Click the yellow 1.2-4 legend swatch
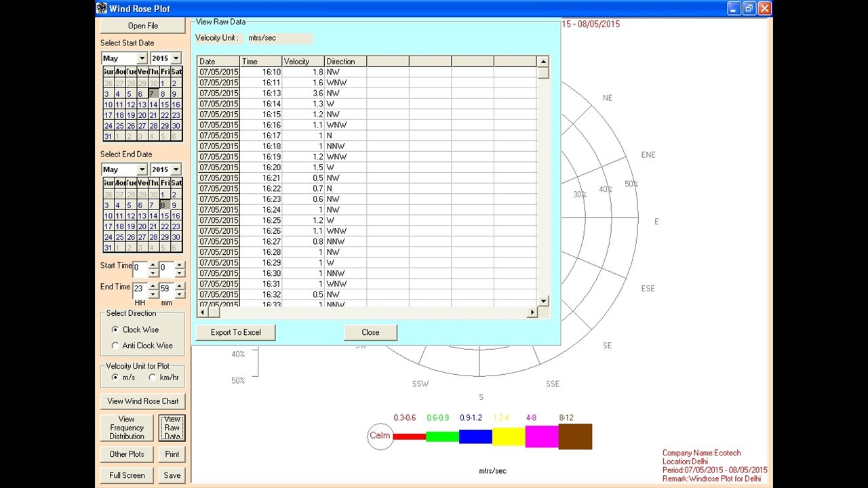The width and height of the screenshot is (868, 488). pyautogui.click(x=509, y=436)
